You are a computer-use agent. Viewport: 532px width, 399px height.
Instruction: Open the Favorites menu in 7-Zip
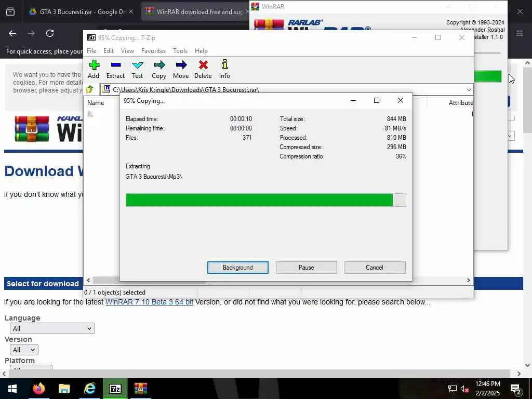pos(153,51)
